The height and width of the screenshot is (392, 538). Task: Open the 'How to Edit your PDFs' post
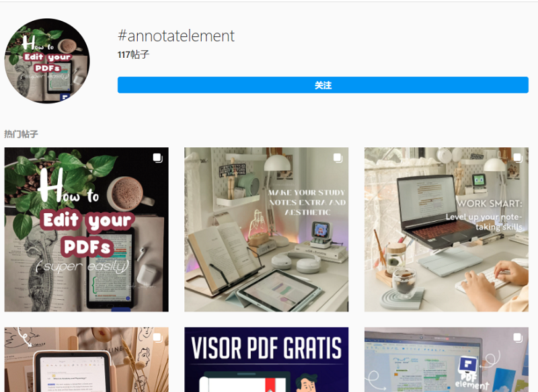(x=87, y=229)
